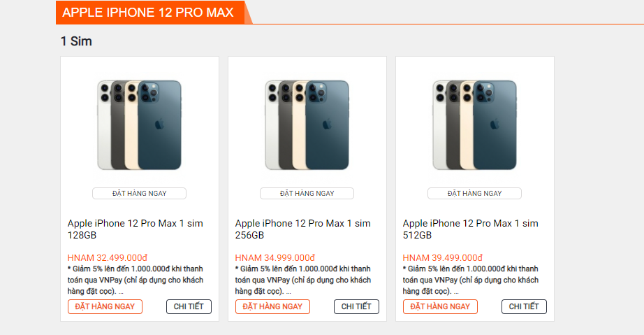Viewport: 644px width, 335px height.
Task: Open the Apple iPhone 12 Pro Max 1 sim 512GB title link
Action: (x=470, y=229)
